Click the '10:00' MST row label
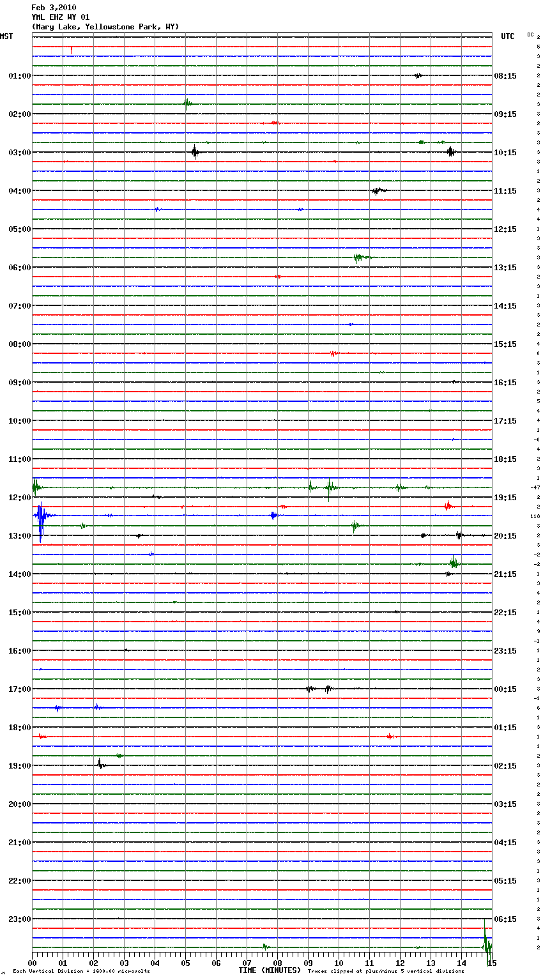 [20, 421]
